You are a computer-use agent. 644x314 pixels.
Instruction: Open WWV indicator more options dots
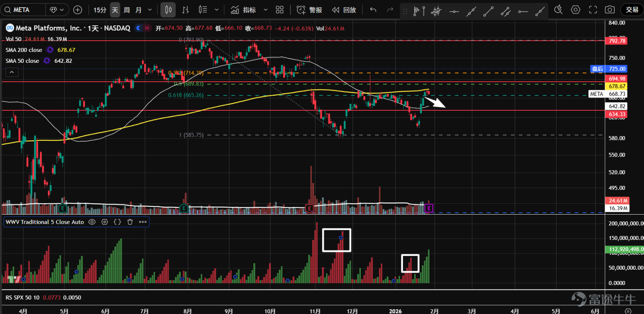[x=142, y=222]
